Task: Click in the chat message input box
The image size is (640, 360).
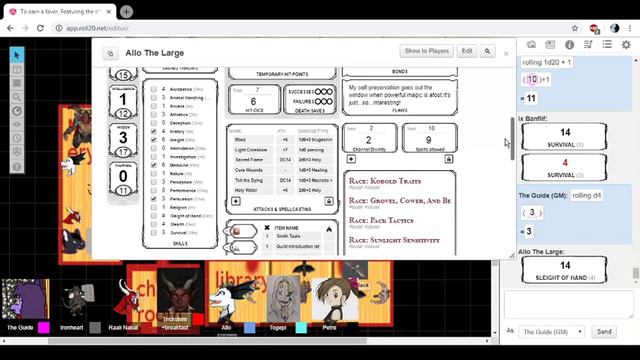Action: tap(569, 304)
